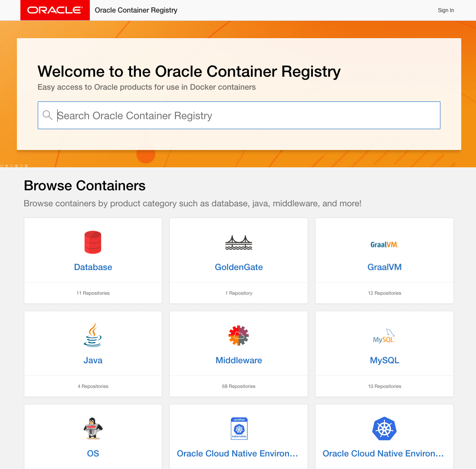The width and height of the screenshot is (476, 469).
Task: Open the GraalVM category link
Action: pyautogui.click(x=384, y=267)
